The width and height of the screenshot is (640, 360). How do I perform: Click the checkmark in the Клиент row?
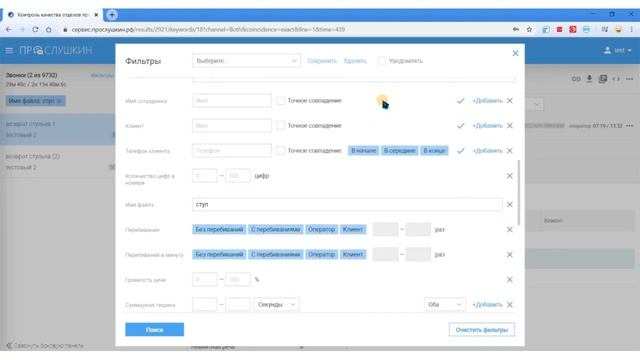click(x=460, y=126)
